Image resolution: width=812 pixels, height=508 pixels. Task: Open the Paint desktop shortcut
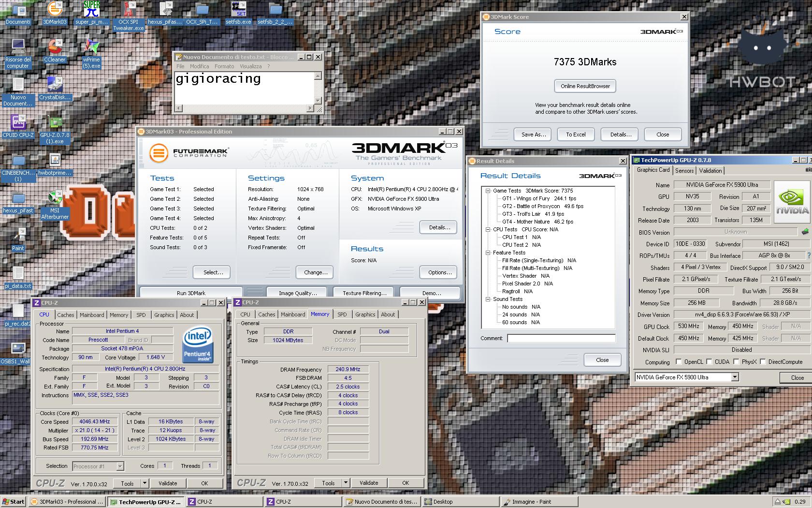click(x=18, y=239)
